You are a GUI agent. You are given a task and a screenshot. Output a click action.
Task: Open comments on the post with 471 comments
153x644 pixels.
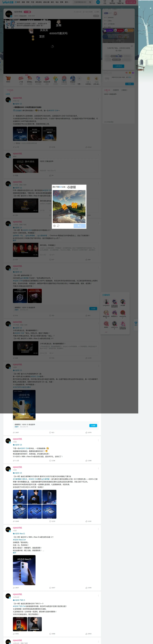click(x=52, y=260)
